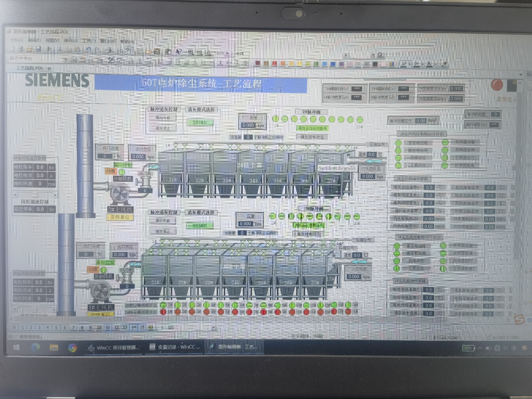
Task: Click the 变频复位 button under 2#主风机
Action: click(x=120, y=217)
